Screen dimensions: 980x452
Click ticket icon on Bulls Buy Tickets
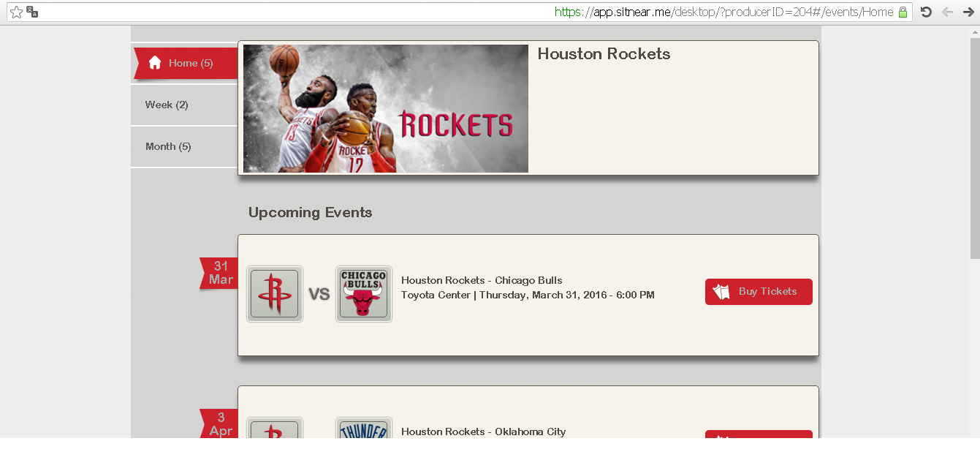[x=721, y=292]
